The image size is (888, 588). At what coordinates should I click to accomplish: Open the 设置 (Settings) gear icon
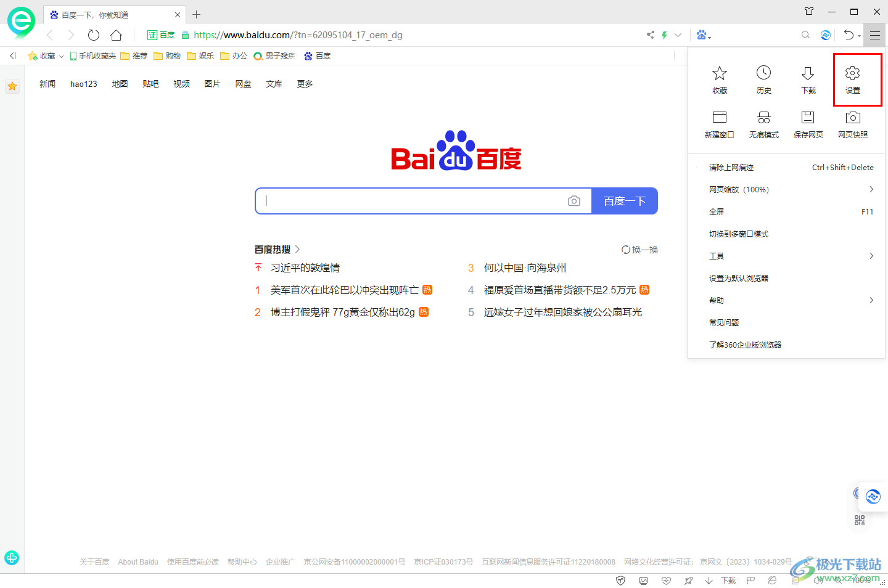click(852, 73)
